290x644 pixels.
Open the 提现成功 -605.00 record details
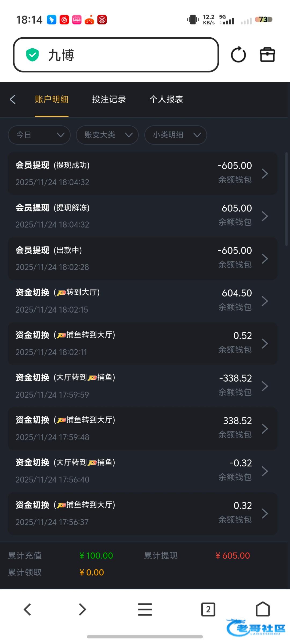pos(142,174)
